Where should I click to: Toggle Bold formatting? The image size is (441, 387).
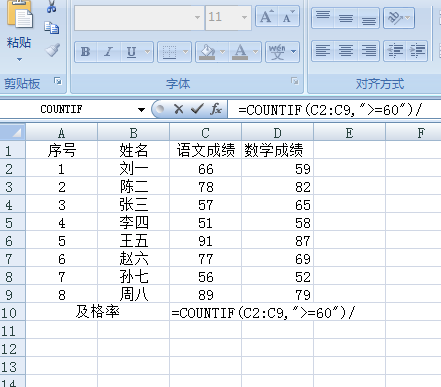(86, 52)
